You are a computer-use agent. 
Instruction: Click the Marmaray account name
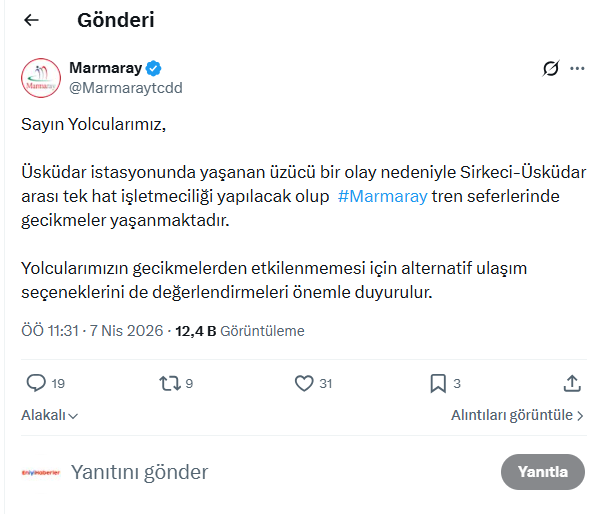click(105, 68)
